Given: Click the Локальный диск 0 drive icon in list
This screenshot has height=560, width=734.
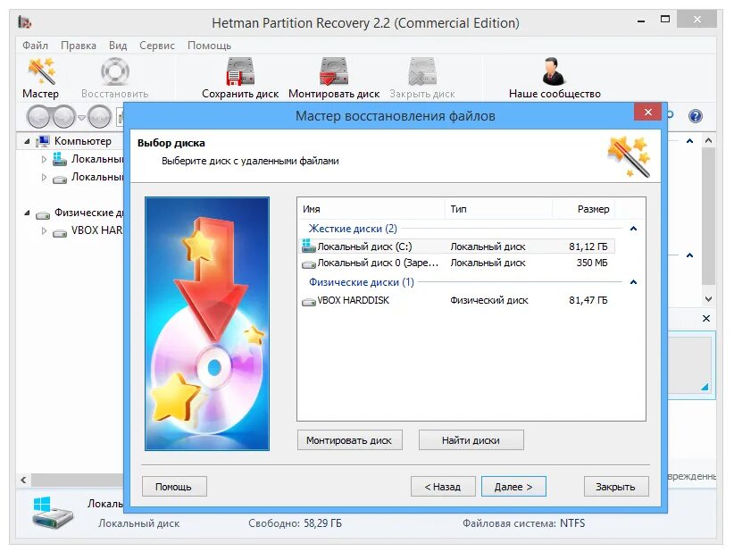Looking at the screenshot, I should click(x=308, y=263).
